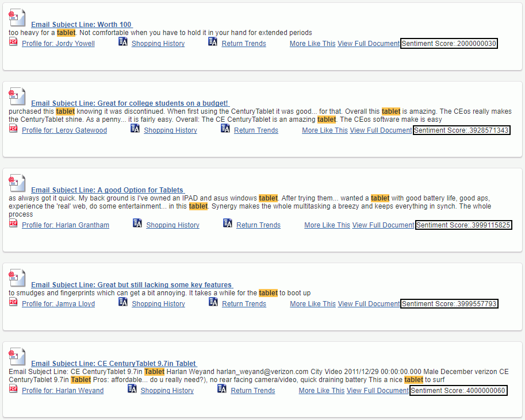The height and width of the screenshot is (420, 525).
Task: Open Return Trends link for Jordy Yowell
Action: click(244, 44)
